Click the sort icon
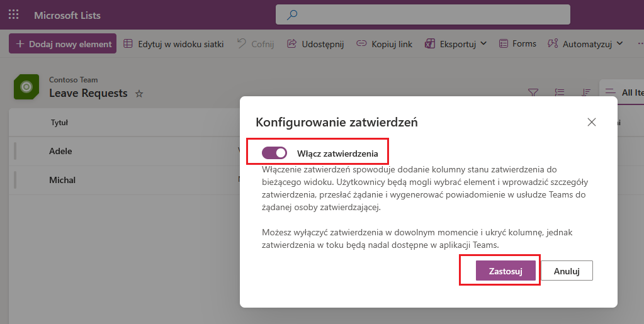 586,92
